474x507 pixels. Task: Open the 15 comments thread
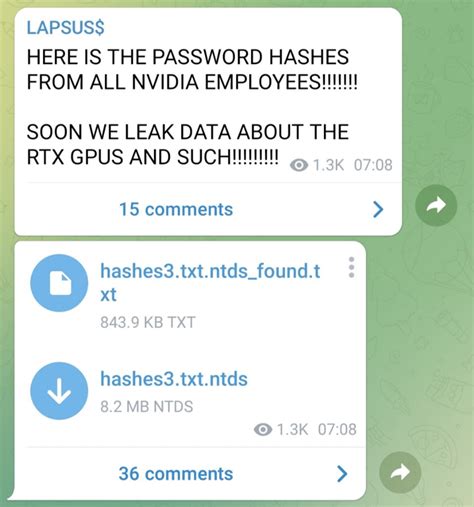point(176,209)
